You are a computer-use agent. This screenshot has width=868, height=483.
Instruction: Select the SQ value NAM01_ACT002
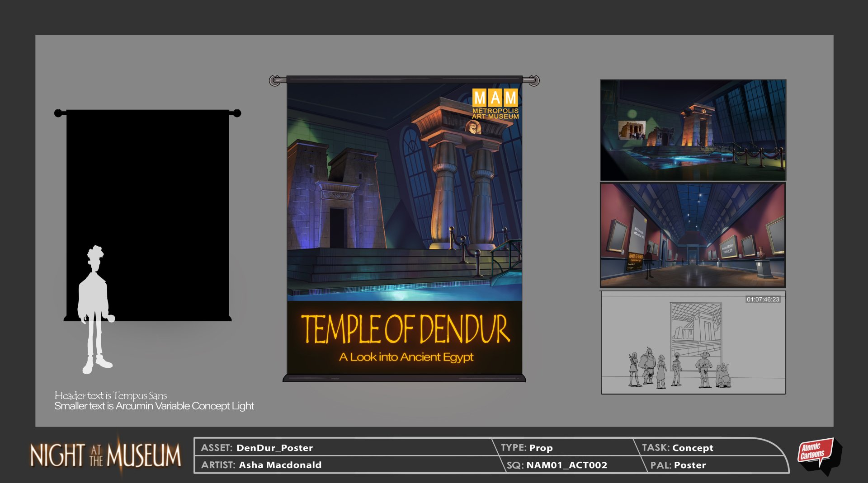[566, 465]
